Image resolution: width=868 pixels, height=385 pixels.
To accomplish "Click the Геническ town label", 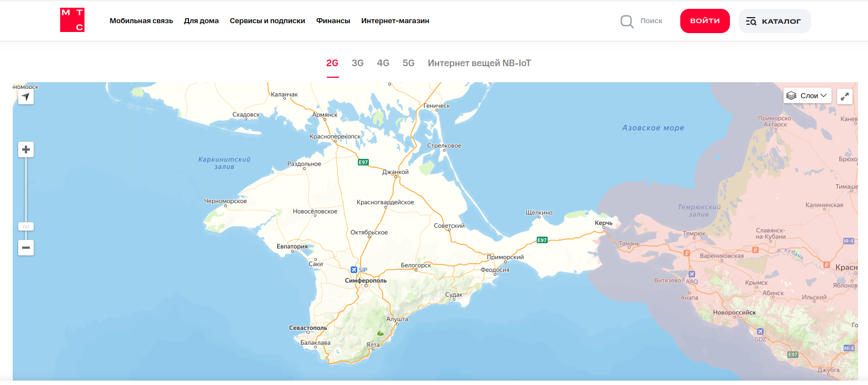I will click(x=437, y=105).
